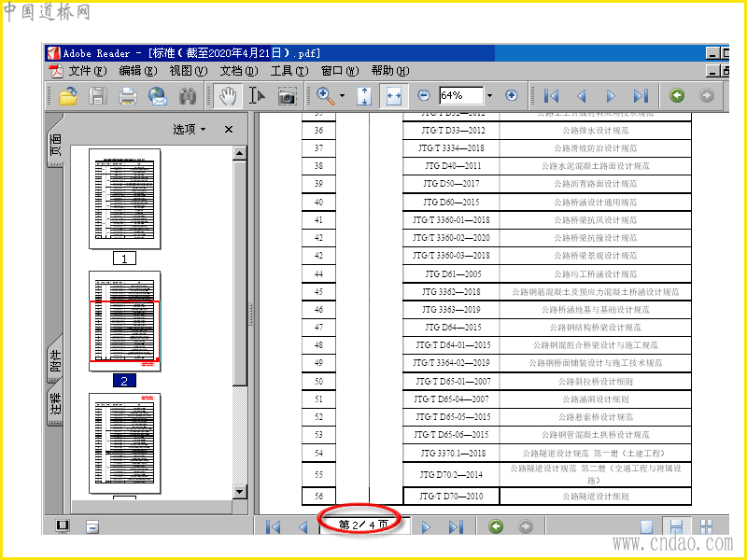Click cell JTG/T D70—2010
Viewport: 747px width, 560px height.
coord(451,497)
